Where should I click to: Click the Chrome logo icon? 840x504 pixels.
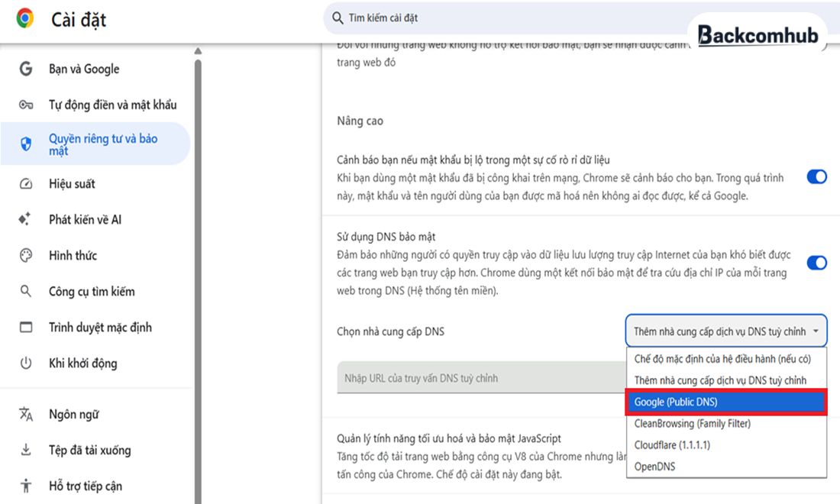tap(24, 18)
